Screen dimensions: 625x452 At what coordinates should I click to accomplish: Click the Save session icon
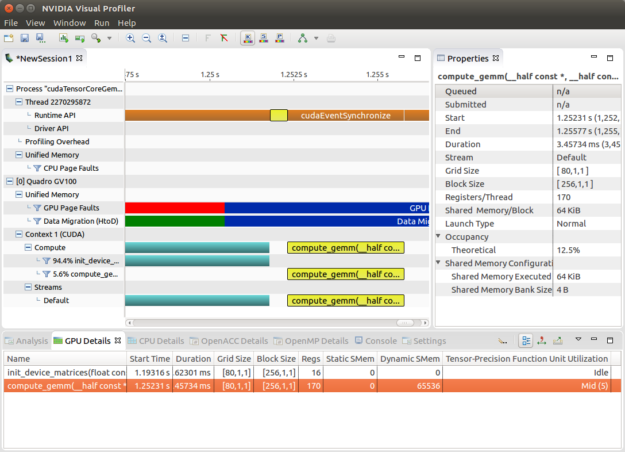[x=25, y=38]
